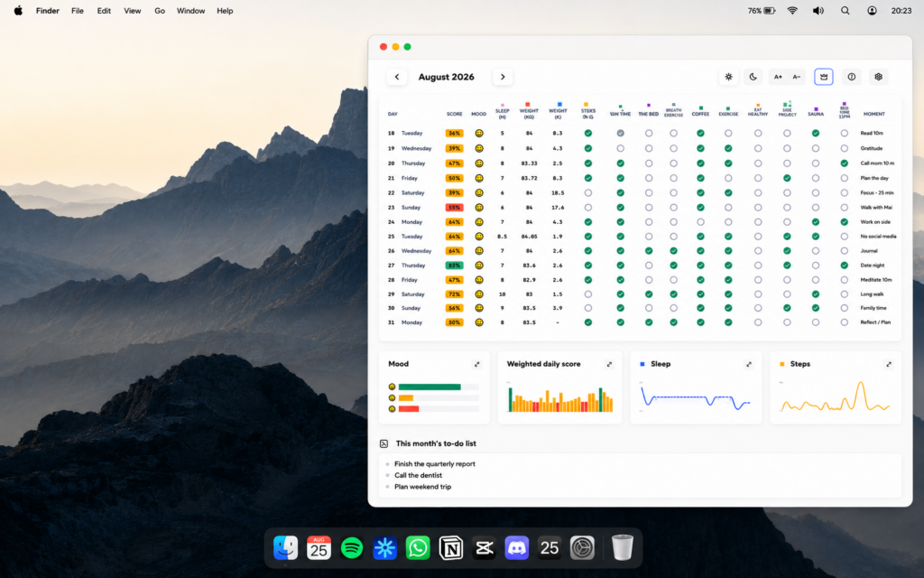924x578 pixels.
Task: Click the note icon beside This month's to-do list
Action: [x=383, y=443]
